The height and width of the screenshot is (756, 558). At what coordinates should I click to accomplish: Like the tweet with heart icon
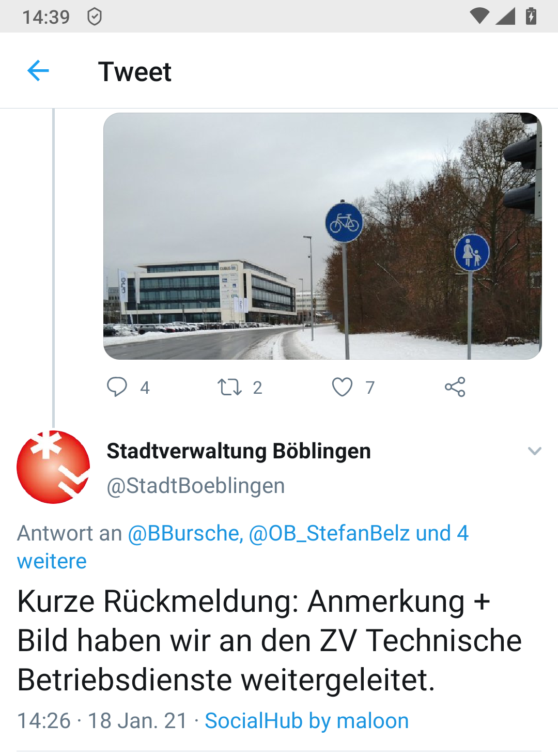[342, 387]
